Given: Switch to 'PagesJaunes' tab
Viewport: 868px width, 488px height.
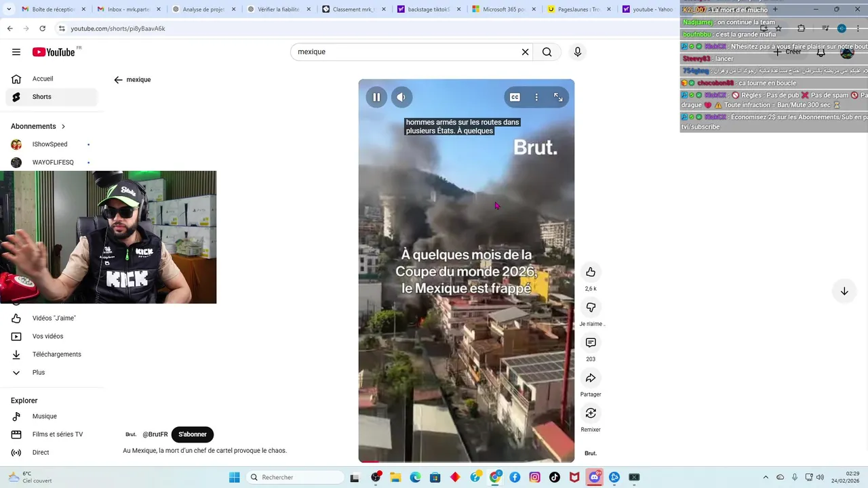Looking at the screenshot, I should click(580, 9).
